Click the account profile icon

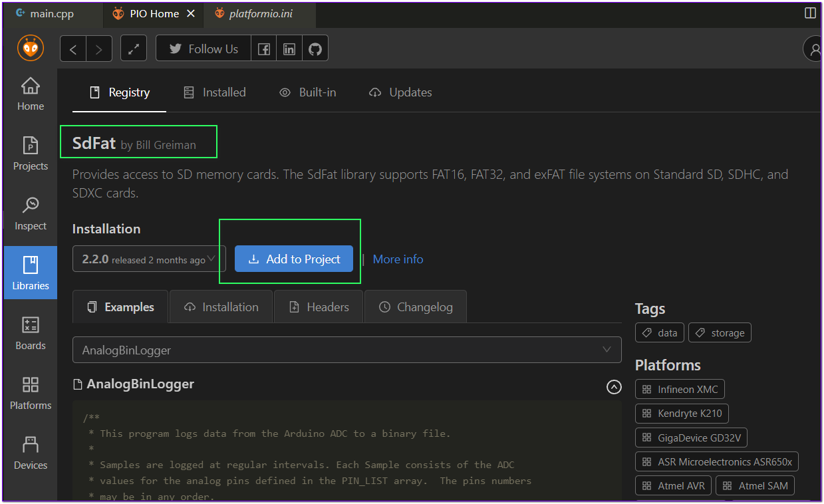pyautogui.click(x=813, y=49)
